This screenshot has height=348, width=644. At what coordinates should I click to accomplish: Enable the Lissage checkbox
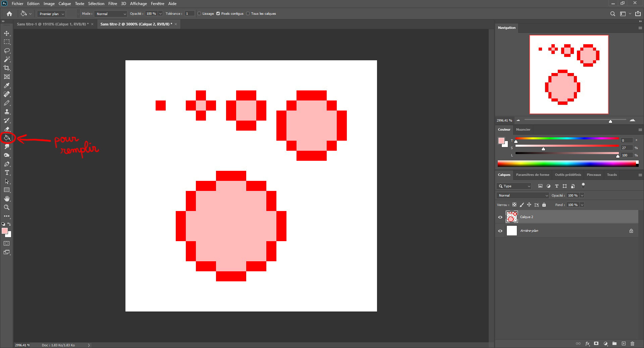[x=199, y=13]
